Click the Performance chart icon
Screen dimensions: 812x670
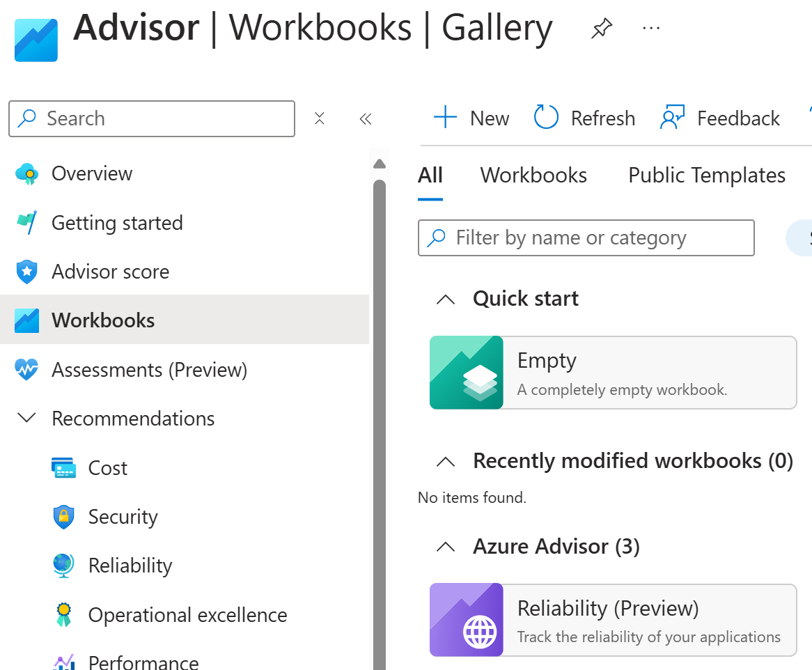tap(64, 662)
